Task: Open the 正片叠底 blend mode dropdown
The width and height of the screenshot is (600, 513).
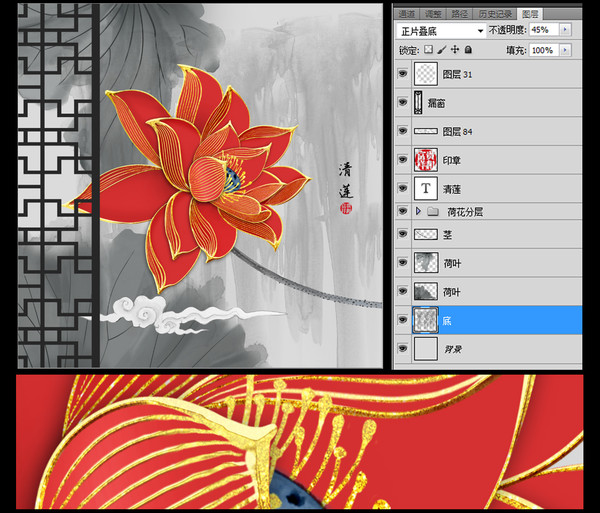Action: (x=441, y=31)
